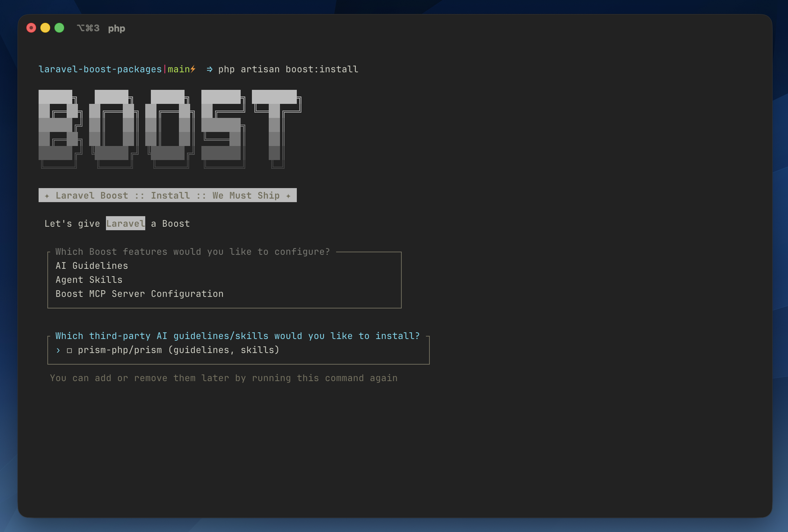Click the chevron cursor beside prism-php/prism
Screen dimensions: 788x532
[58, 350]
